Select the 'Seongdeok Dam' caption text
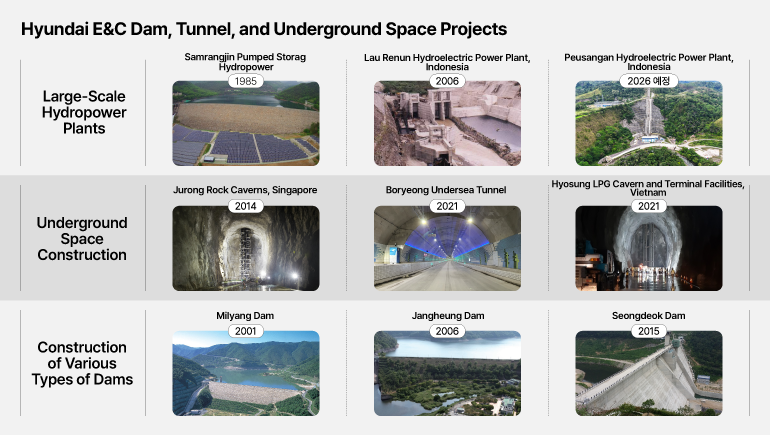This screenshot has height=435, width=770. (649, 316)
